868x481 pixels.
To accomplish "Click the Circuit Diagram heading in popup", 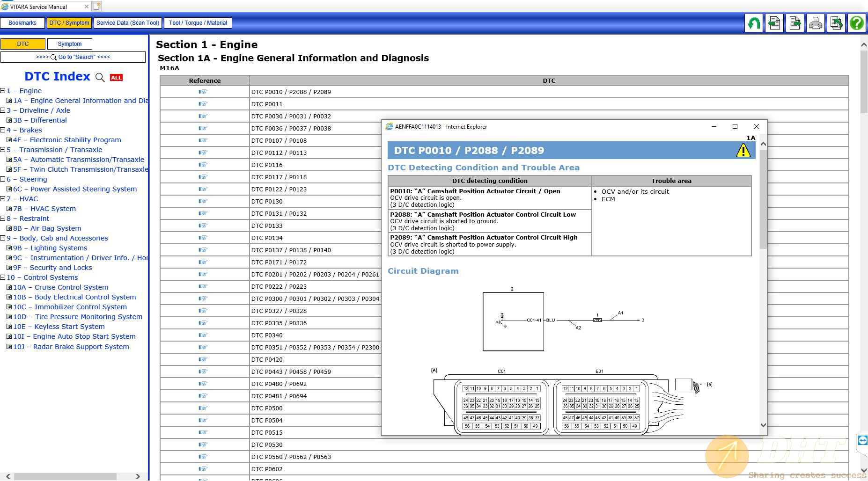I will click(x=423, y=271).
